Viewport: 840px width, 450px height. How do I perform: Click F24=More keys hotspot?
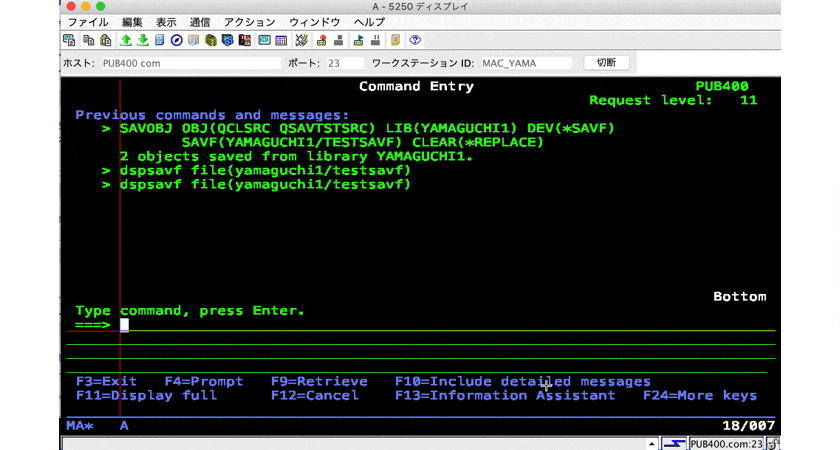(700, 395)
